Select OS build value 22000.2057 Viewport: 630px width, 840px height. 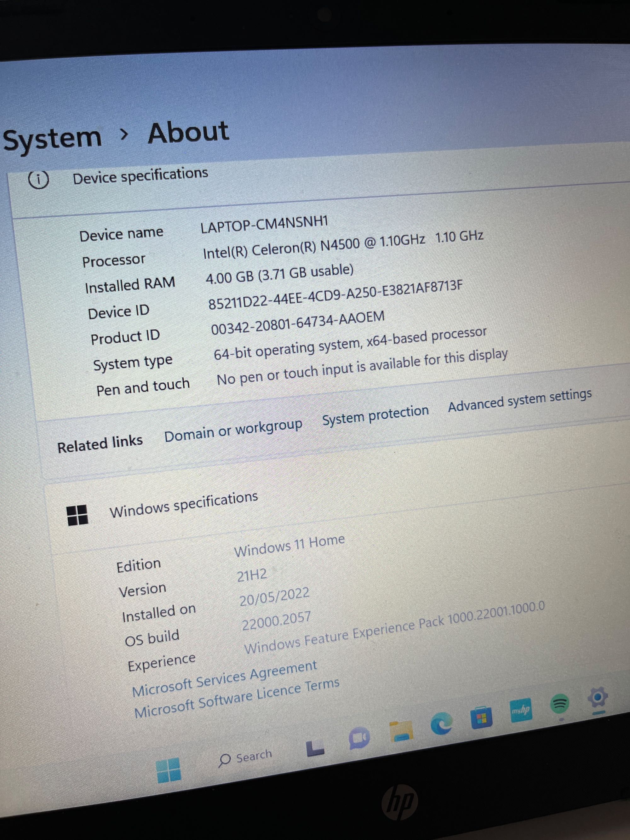coord(277,621)
